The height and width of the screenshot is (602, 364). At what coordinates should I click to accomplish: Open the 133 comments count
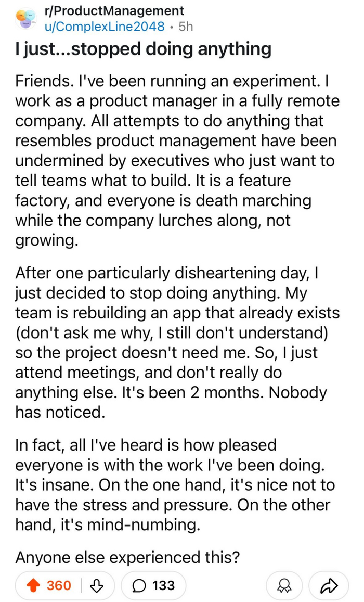point(163,585)
